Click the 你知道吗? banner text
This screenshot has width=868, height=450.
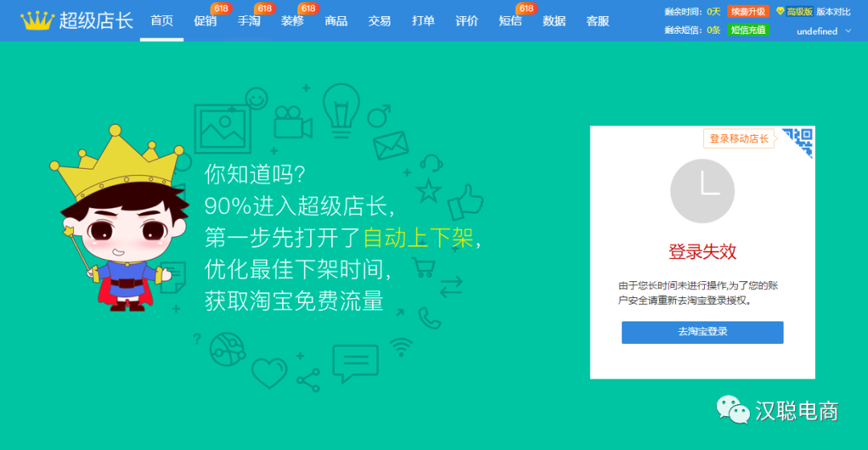tap(255, 174)
